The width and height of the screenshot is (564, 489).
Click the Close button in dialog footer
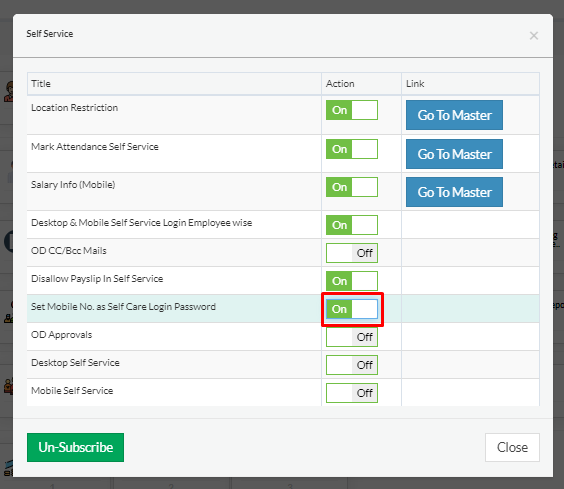pyautogui.click(x=512, y=447)
